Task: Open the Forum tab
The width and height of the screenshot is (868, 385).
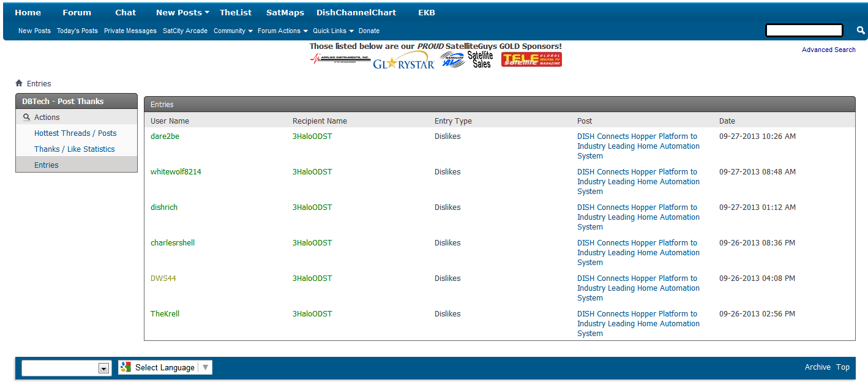Action: click(x=77, y=12)
